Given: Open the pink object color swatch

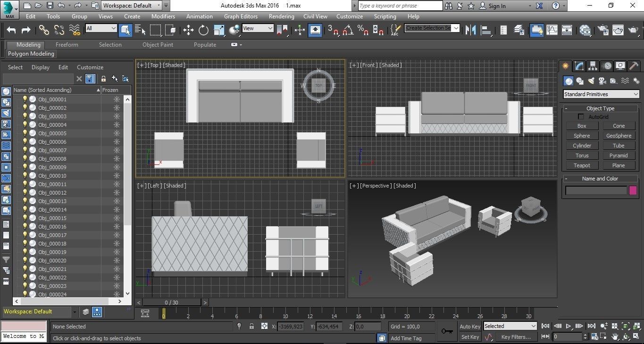Looking at the screenshot, I should click(633, 190).
